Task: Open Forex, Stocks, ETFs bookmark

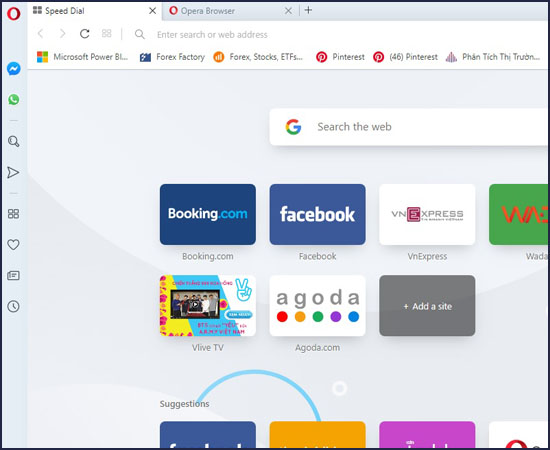Action: [258, 57]
